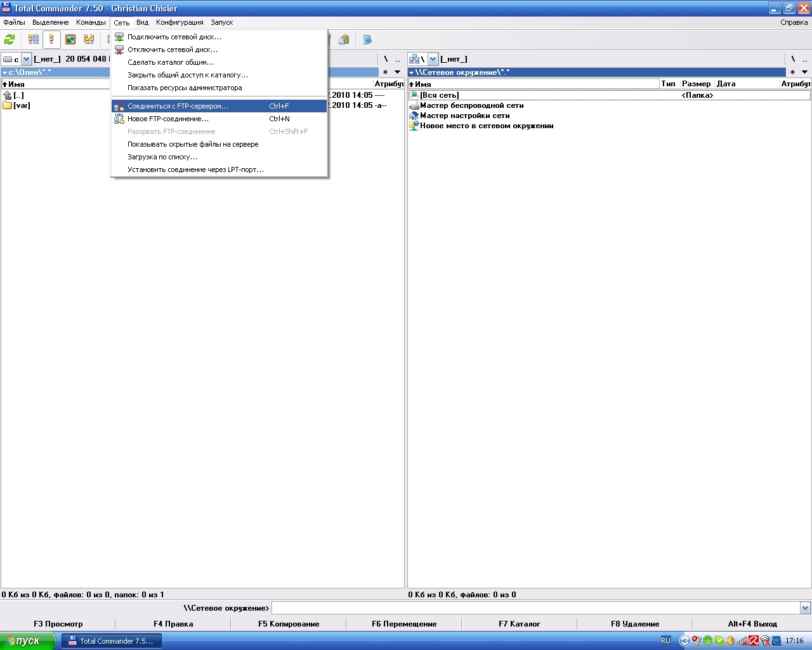Viewport: 812px width, 650px height.
Task: Click the Avira red umbrella tray icon
Action: [754, 640]
